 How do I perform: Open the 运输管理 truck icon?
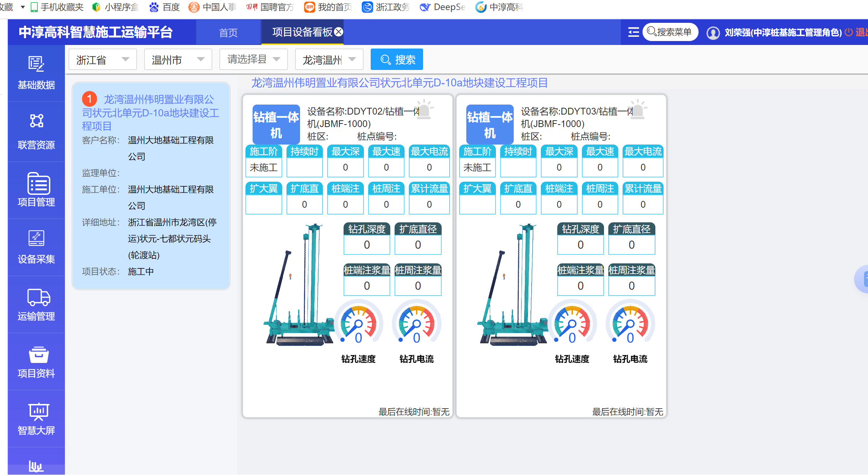coord(38,297)
